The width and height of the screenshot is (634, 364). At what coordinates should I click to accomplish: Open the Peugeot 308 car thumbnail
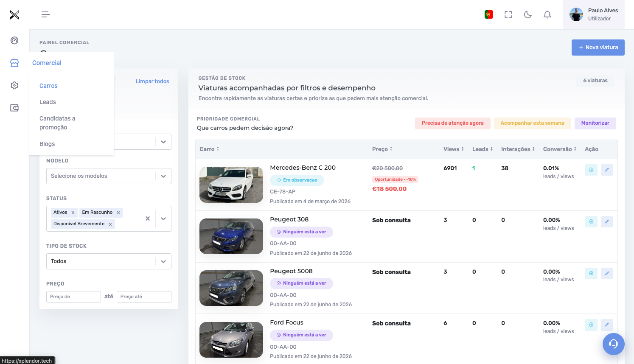point(231,236)
